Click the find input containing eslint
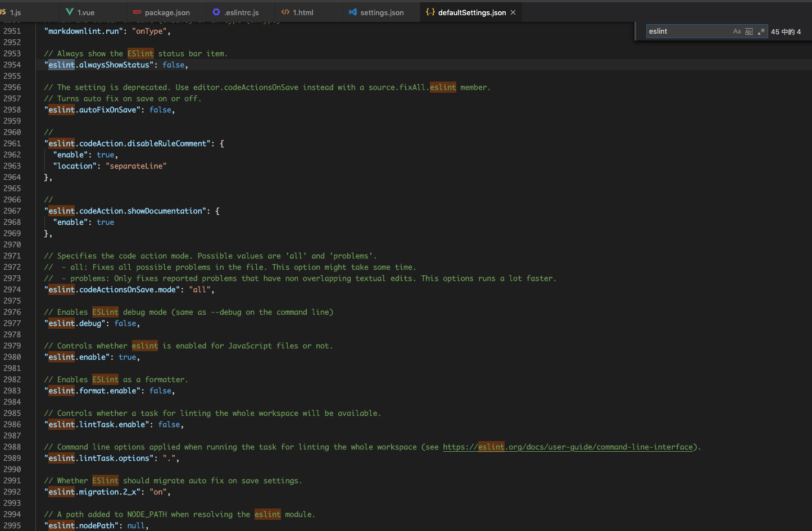The height and width of the screenshot is (531, 812). (x=689, y=31)
